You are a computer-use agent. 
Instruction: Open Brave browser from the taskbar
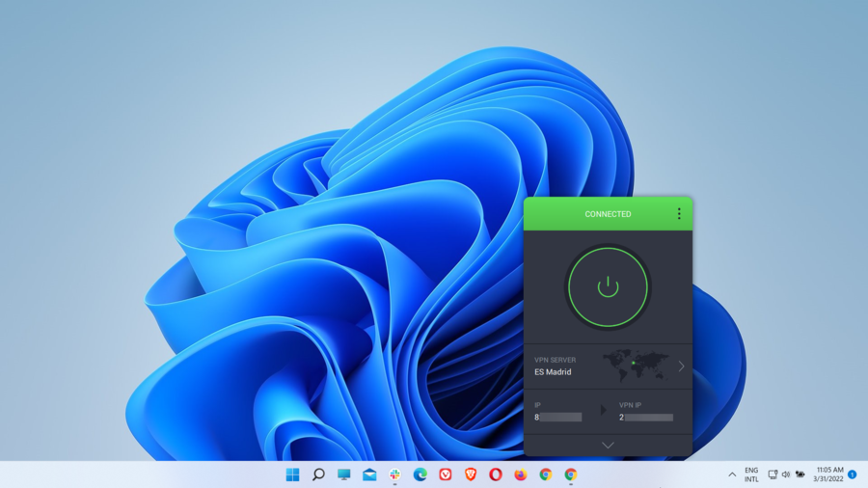coord(471,474)
